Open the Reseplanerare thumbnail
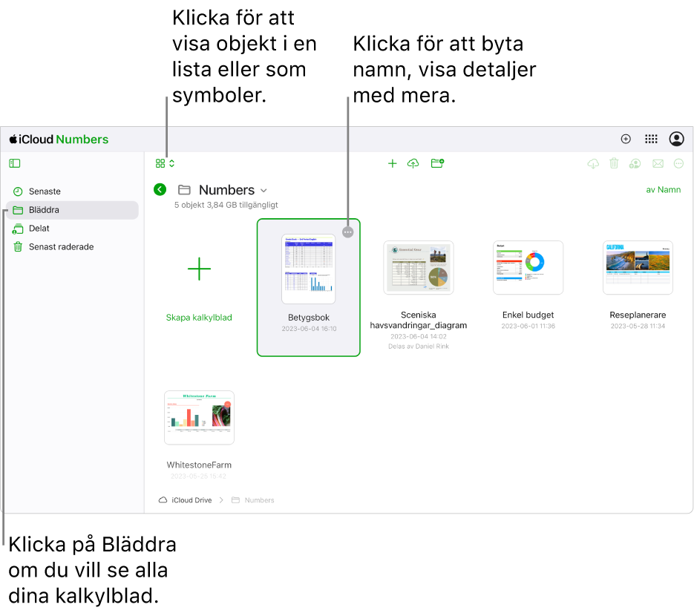Screen dimensions: 694x616 click(x=638, y=267)
